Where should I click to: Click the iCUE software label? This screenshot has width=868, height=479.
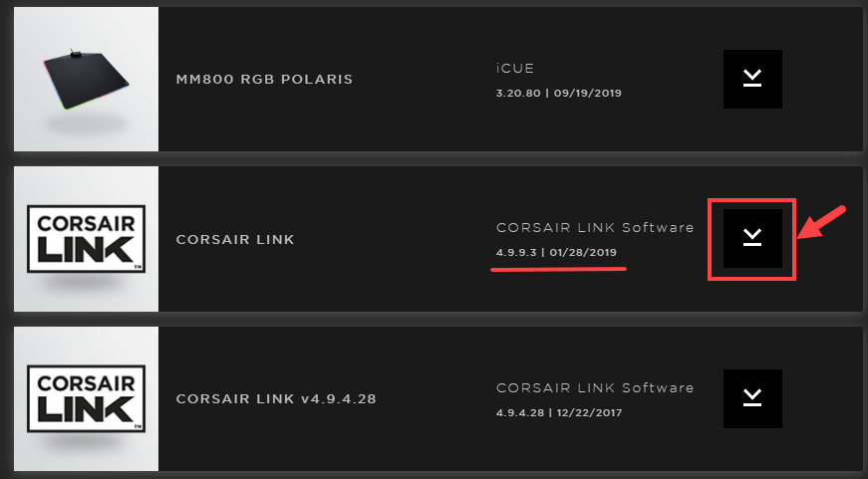[514, 70]
